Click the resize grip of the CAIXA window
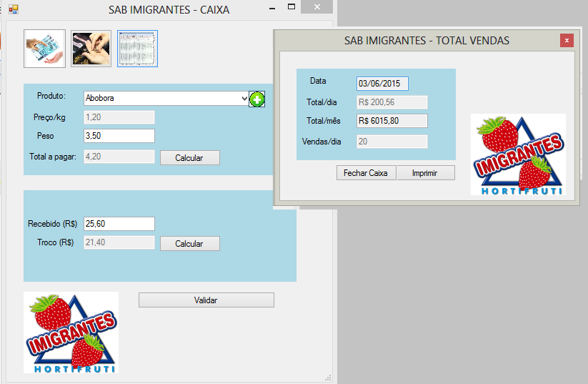Image resolution: width=588 pixels, height=384 pixels. point(328,377)
